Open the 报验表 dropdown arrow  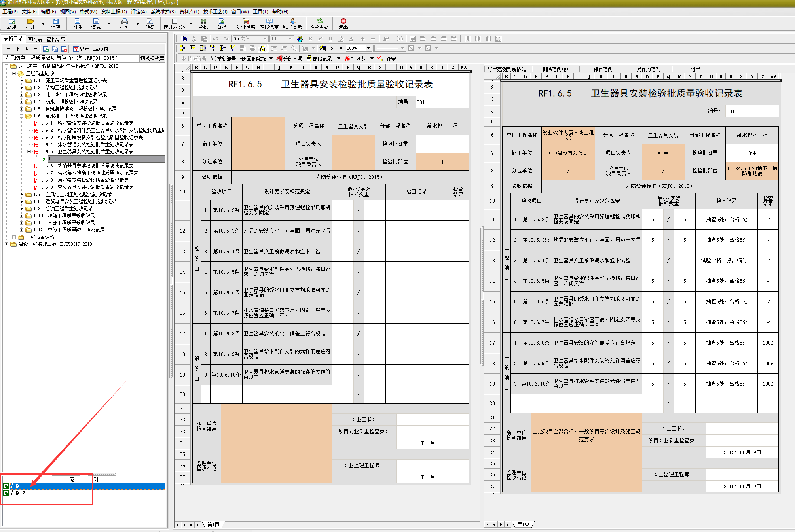(372, 59)
